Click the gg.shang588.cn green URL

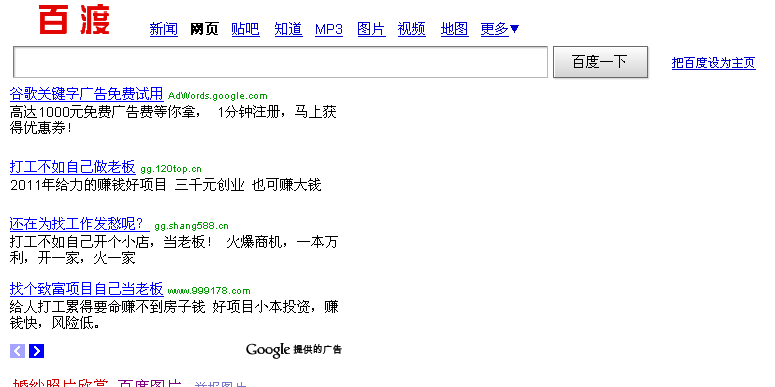coord(191,226)
